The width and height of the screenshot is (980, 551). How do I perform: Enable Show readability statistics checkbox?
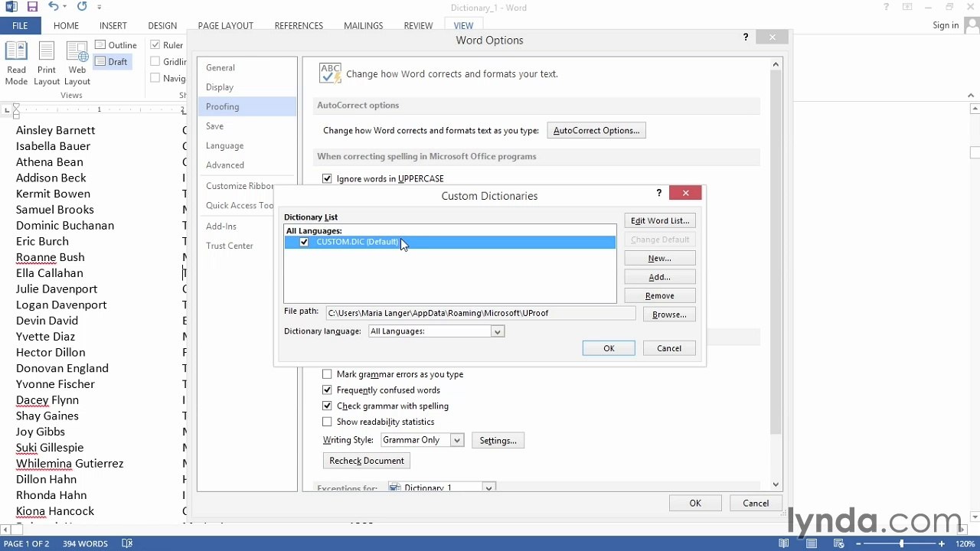327,422
